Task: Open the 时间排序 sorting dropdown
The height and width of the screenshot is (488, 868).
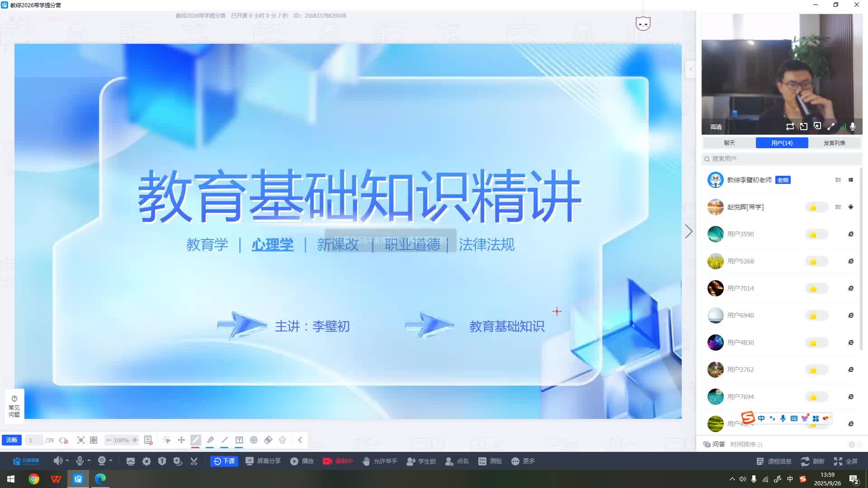Action: coord(746,444)
